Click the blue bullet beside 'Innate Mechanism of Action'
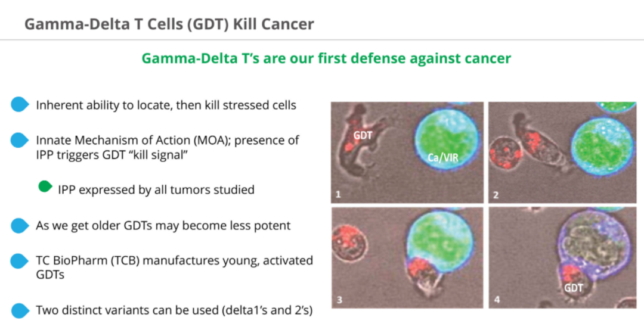 20,141
